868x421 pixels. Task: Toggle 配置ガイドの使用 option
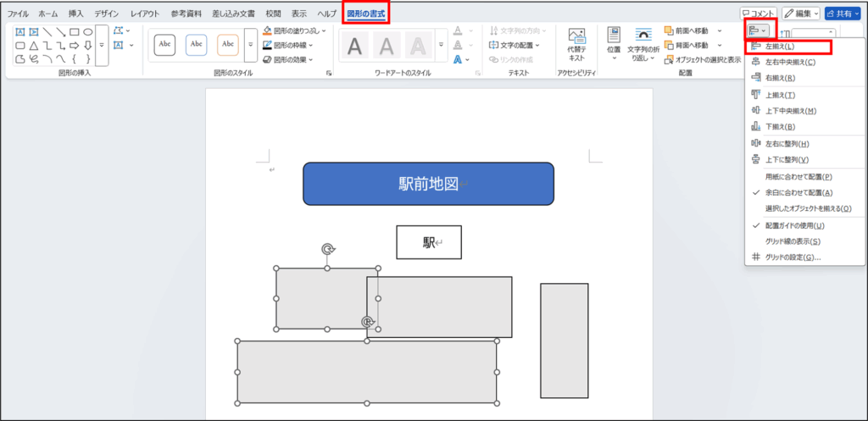pos(794,225)
